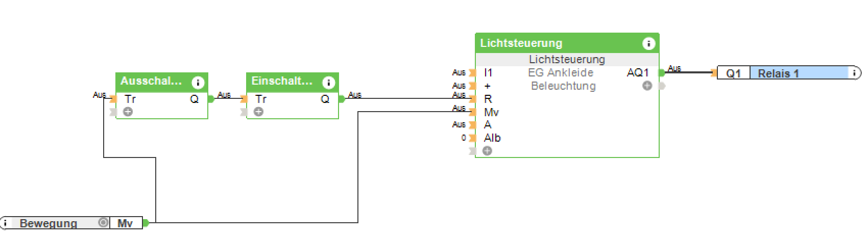Click green Mv output connector of Bewegung
The width and height of the screenshot is (868, 237).
click(146, 223)
